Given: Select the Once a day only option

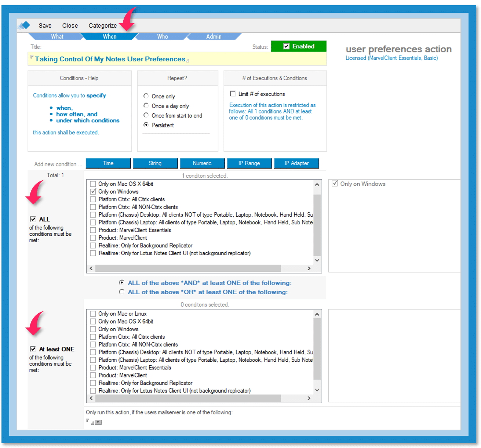Looking at the screenshot, I should [146, 106].
